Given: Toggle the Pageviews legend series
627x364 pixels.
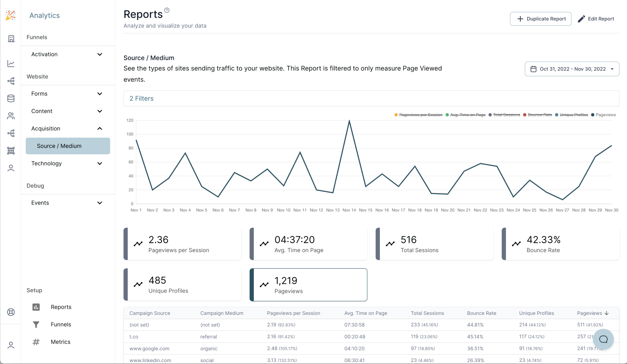Looking at the screenshot, I should pos(605,115).
